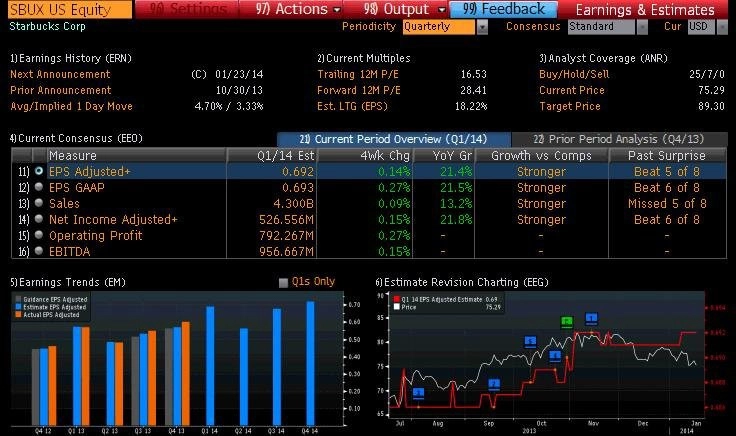Select the EBITDA radio button
The width and height of the screenshot is (736, 436).
coord(39,251)
